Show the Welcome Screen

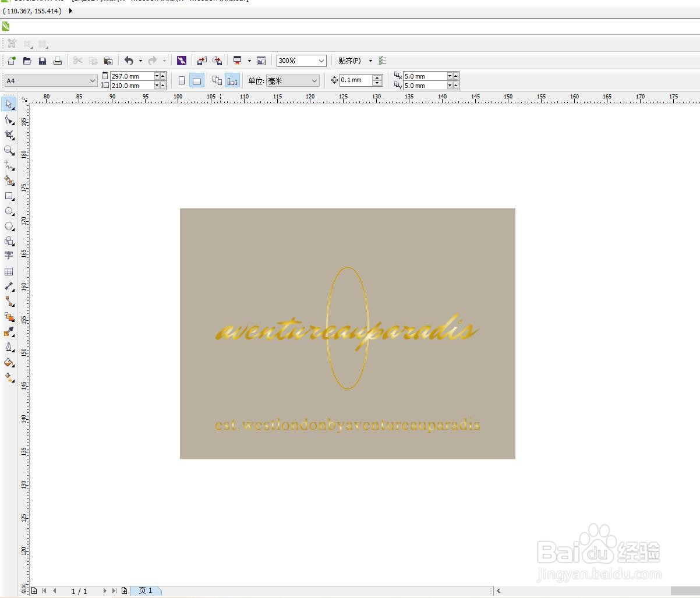261,61
